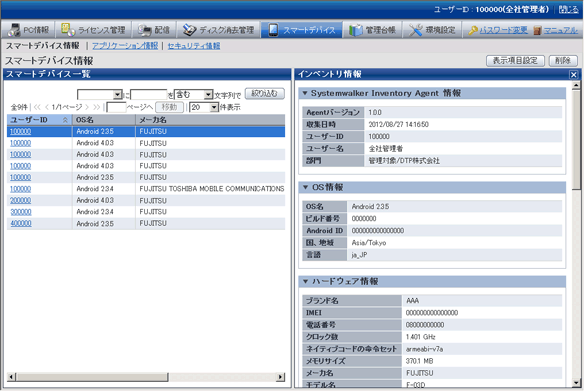Viewport: 584px width, 391px height.
Task: Click the 環境設定 tools icon
Action: point(415,30)
